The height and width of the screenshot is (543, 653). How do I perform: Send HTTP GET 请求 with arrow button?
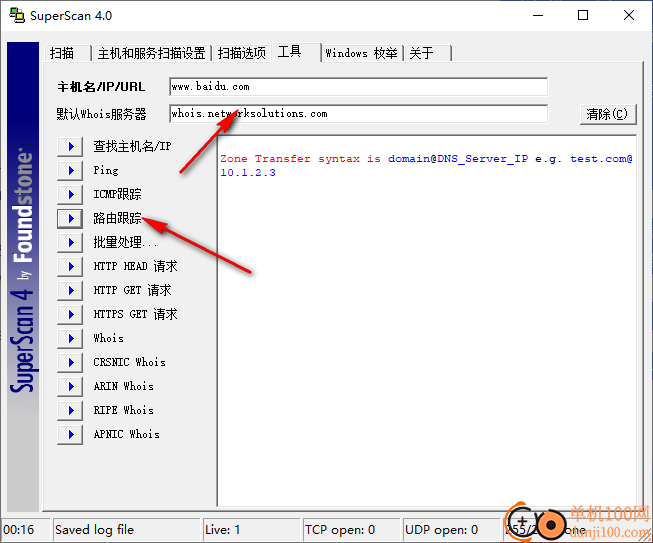(x=70, y=290)
